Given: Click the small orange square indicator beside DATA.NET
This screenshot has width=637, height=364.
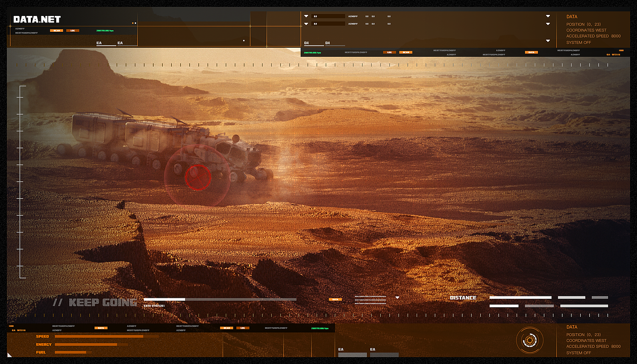Looking at the screenshot, I should pyautogui.click(x=134, y=23).
